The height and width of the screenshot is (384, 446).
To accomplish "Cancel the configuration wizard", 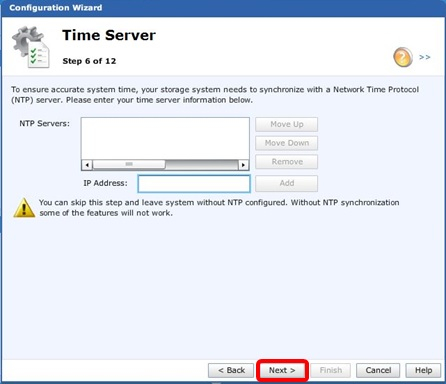I will [378, 370].
